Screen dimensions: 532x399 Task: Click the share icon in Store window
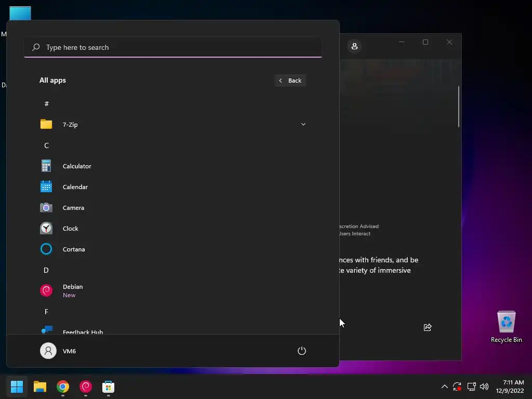point(428,327)
